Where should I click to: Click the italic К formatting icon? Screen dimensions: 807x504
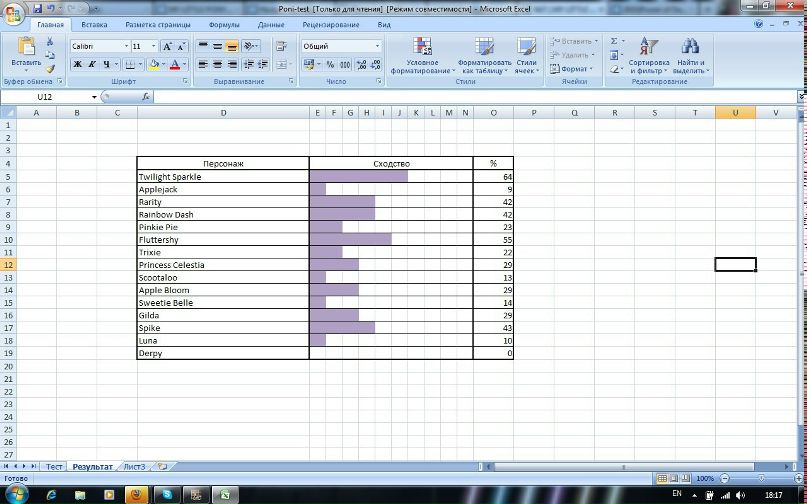point(92,64)
